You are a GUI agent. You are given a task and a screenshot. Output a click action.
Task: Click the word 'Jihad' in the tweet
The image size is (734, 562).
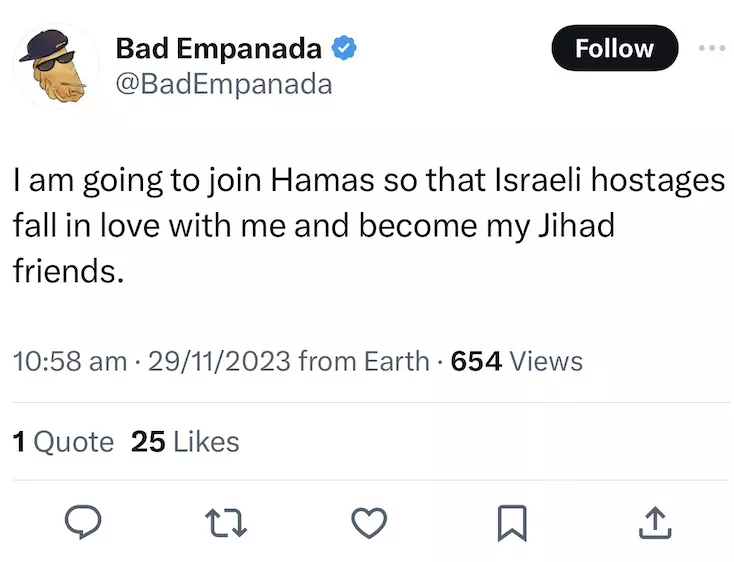[x=576, y=225]
